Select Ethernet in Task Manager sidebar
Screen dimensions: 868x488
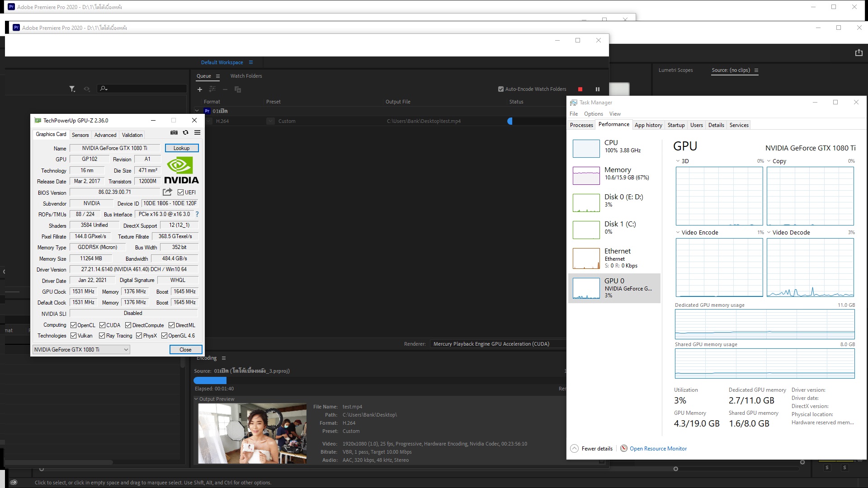point(614,258)
